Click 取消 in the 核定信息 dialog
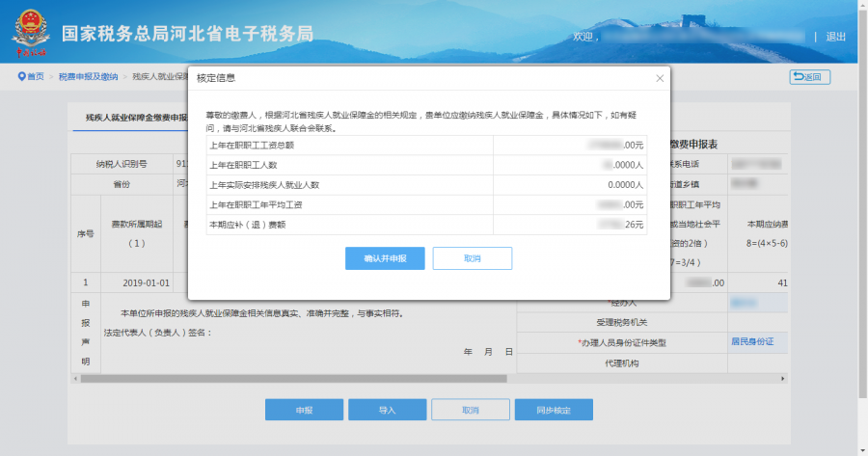The height and width of the screenshot is (456, 868). (x=472, y=258)
